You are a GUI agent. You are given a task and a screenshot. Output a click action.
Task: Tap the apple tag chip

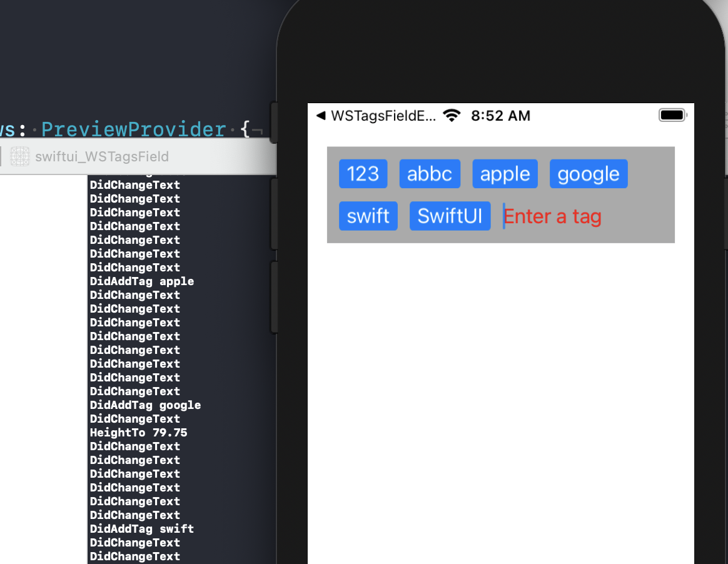[x=505, y=174]
